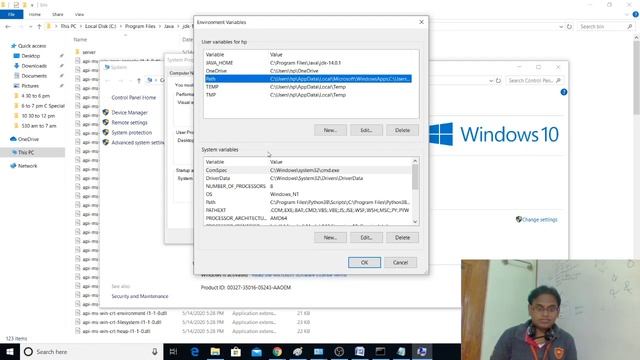Select TEMP user variable row

point(308,87)
